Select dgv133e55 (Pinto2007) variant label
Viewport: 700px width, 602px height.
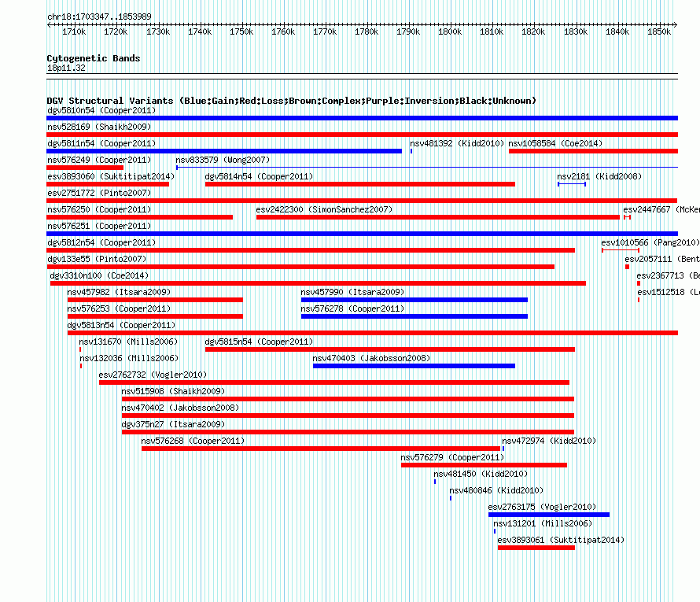pyautogui.click(x=97, y=259)
